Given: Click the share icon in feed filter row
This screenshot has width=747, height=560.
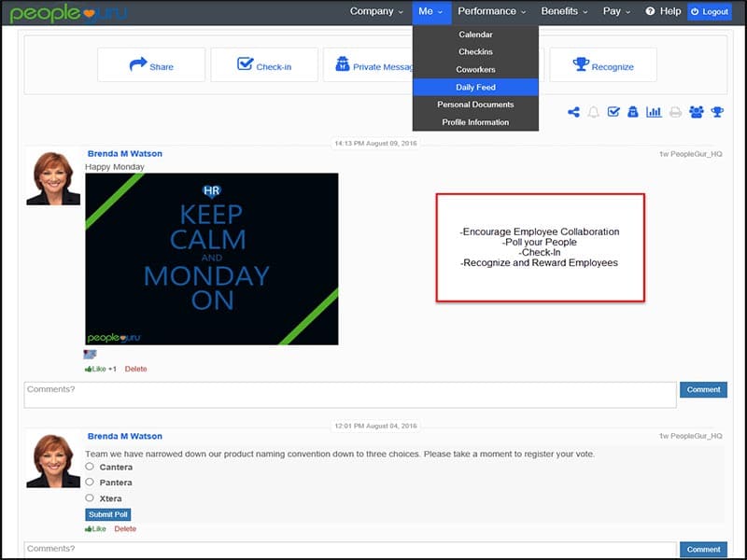Looking at the screenshot, I should pos(573,112).
